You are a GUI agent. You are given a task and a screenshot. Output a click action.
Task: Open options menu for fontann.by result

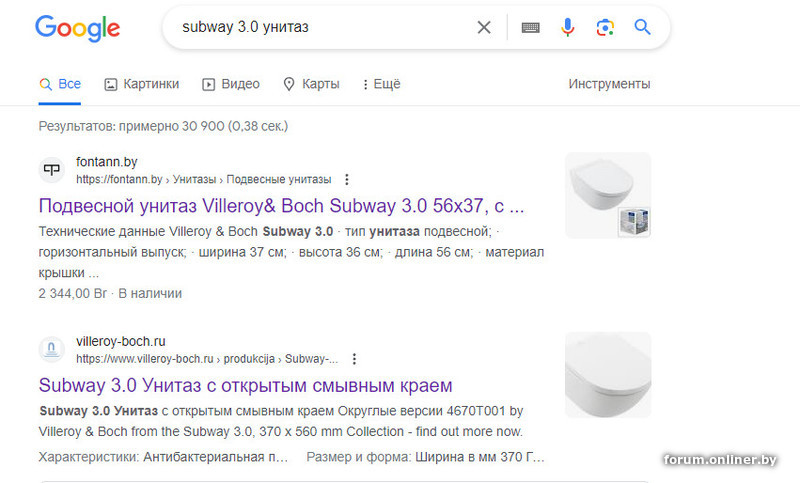[x=347, y=180]
